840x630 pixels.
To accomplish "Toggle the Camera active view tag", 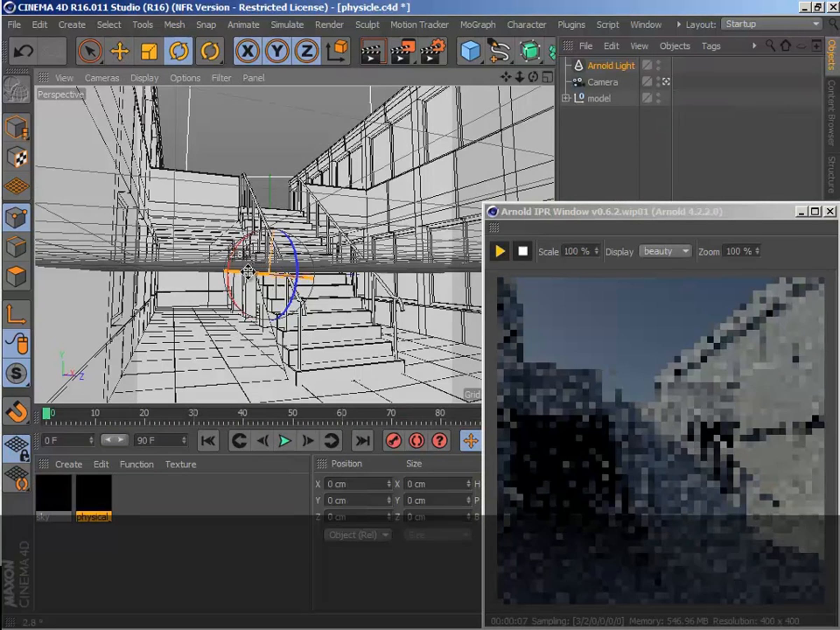I will click(666, 82).
